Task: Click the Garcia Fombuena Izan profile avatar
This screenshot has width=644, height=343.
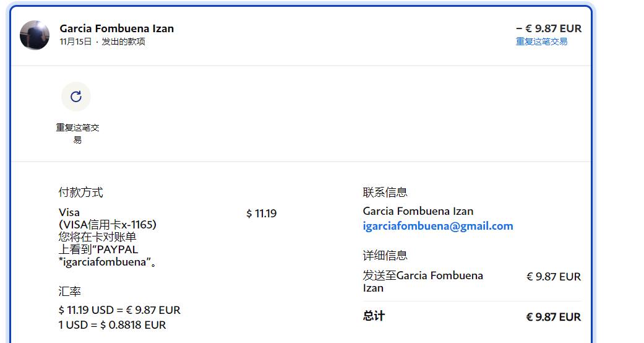Action: [x=35, y=35]
